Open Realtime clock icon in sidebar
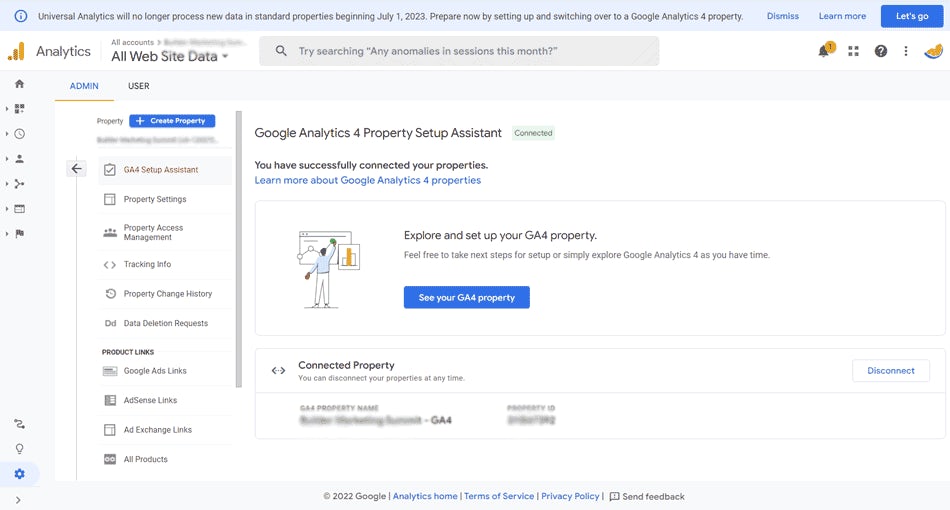950x510 pixels. tap(19, 134)
